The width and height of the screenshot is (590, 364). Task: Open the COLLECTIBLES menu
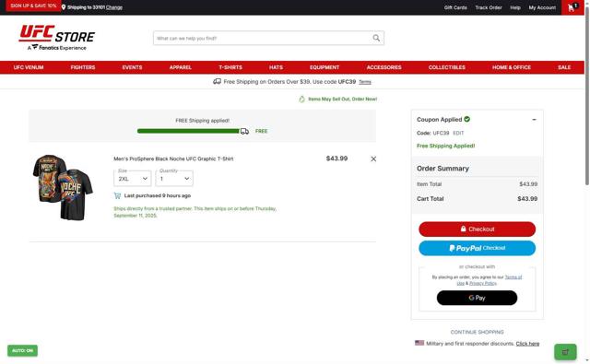click(x=446, y=67)
